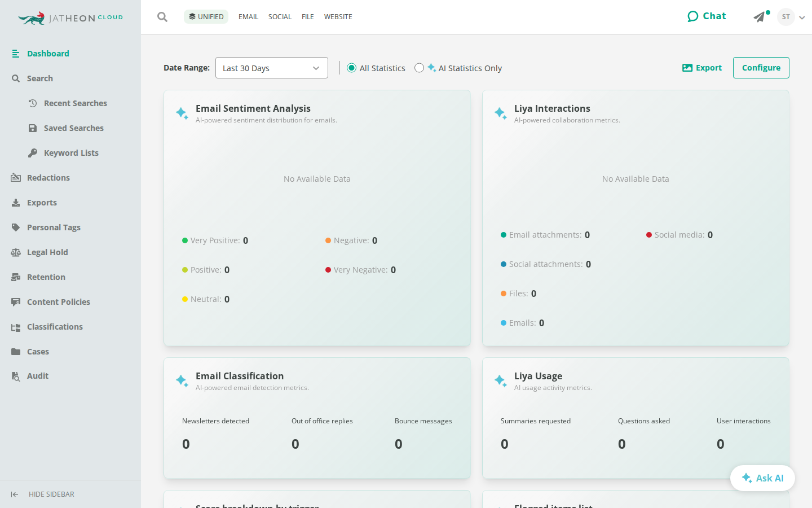Click the Search item in the sidebar
The height and width of the screenshot is (508, 812).
coord(40,78)
